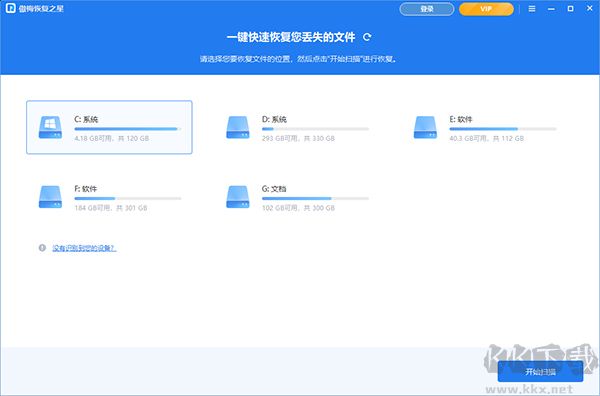Click the app title text in title bar

(41, 8)
